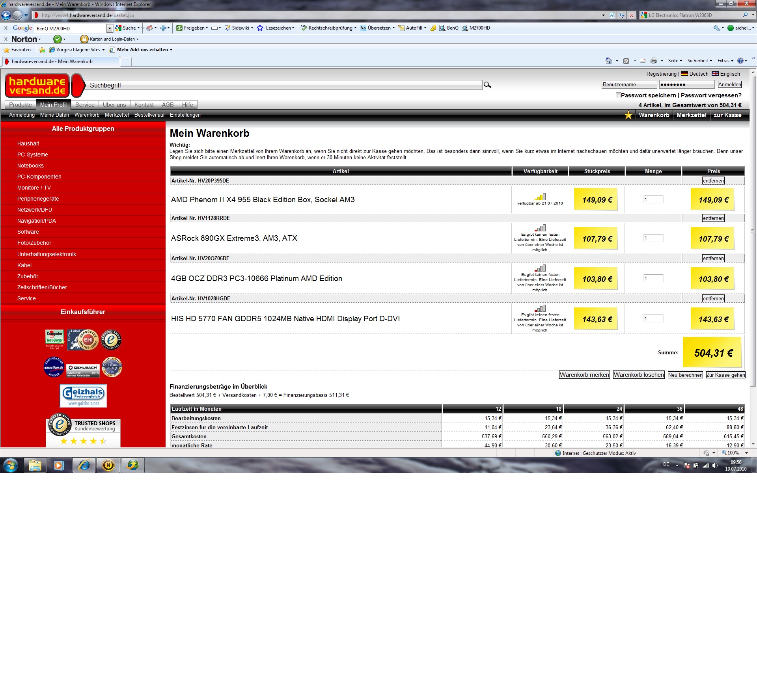Click the Rechtschreibprüfung spell check icon
The height and width of the screenshot is (700, 757).
(x=304, y=28)
